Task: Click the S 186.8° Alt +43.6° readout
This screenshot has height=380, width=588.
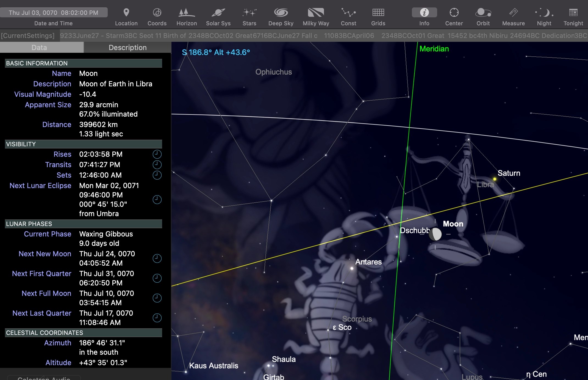Action: (216, 52)
